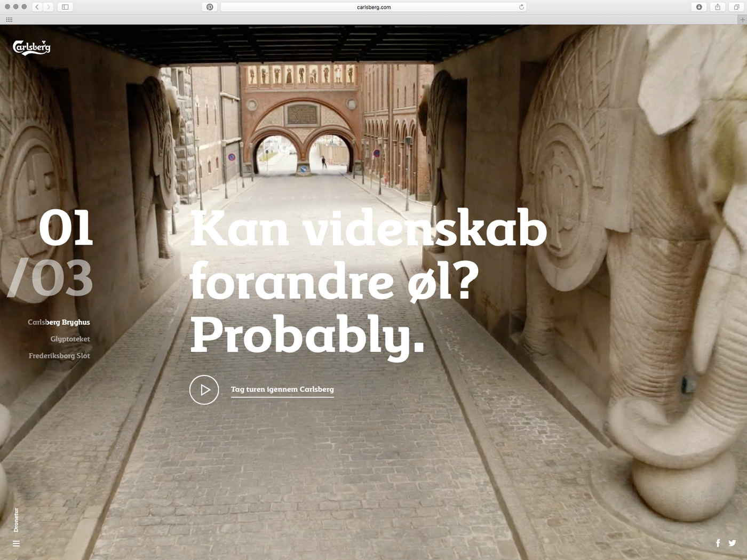Screen dimensions: 747x560
Task: Focus the carlsberg.com address bar
Action: [x=373, y=7]
